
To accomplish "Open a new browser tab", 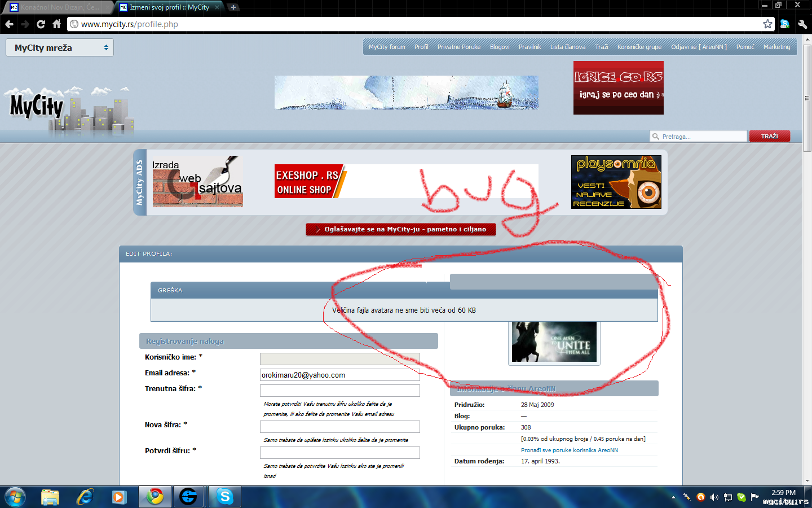I will click(233, 7).
